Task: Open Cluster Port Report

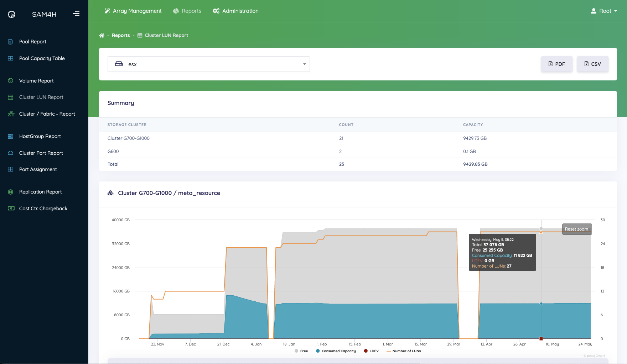Action: (x=41, y=153)
